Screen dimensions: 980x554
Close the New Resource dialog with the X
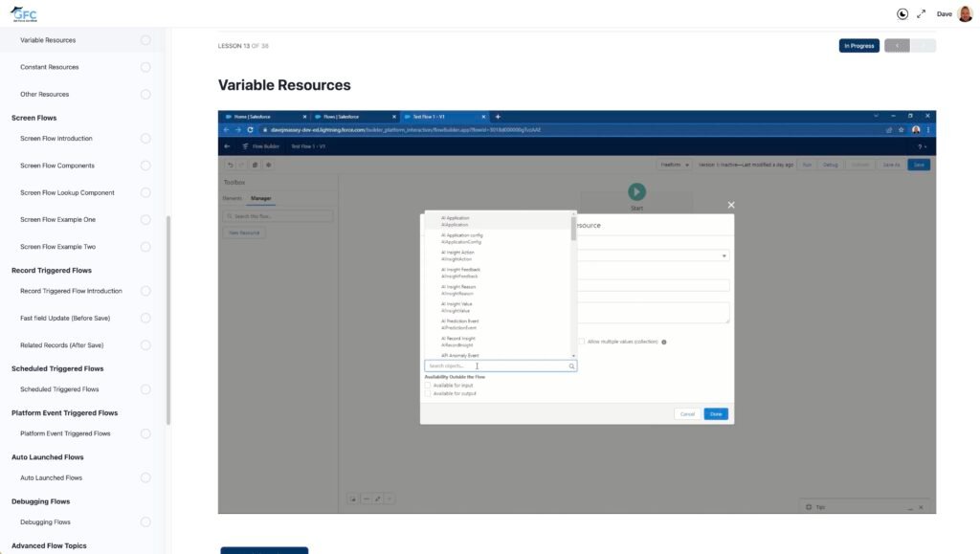(x=731, y=205)
